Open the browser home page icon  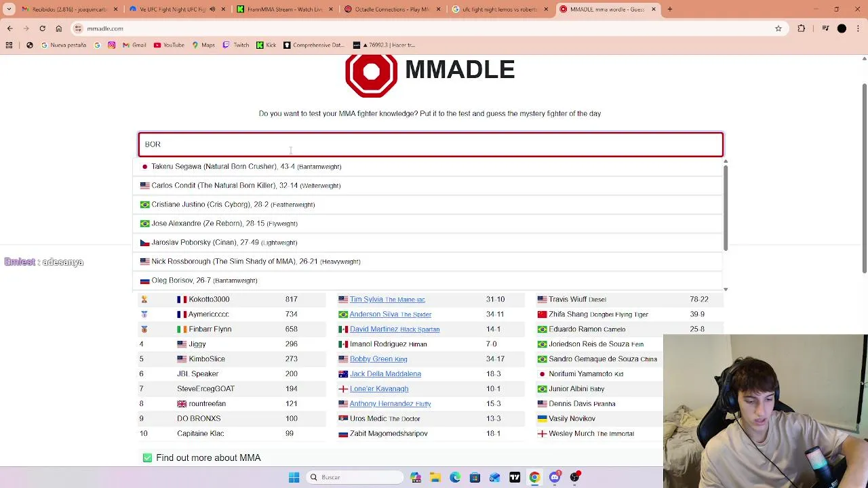(x=58, y=28)
